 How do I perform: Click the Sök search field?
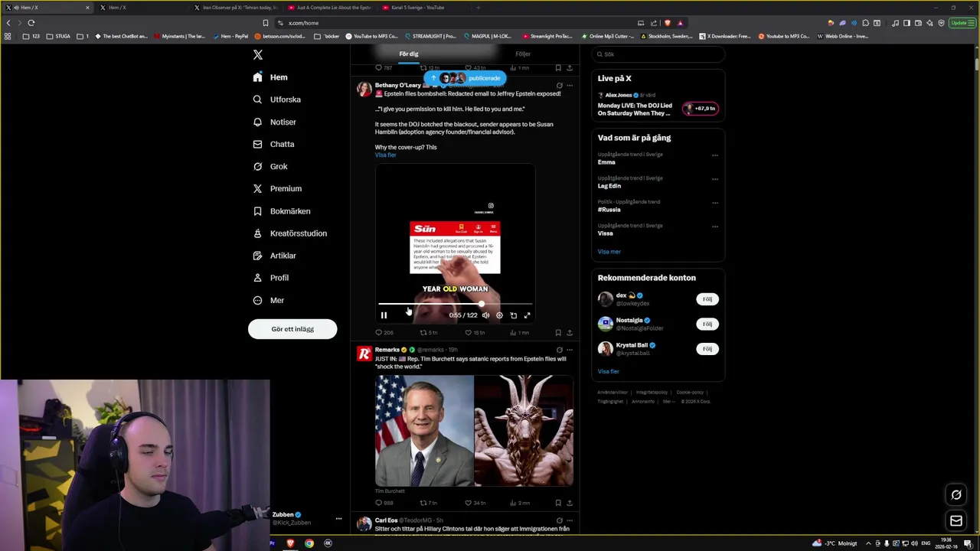[658, 54]
